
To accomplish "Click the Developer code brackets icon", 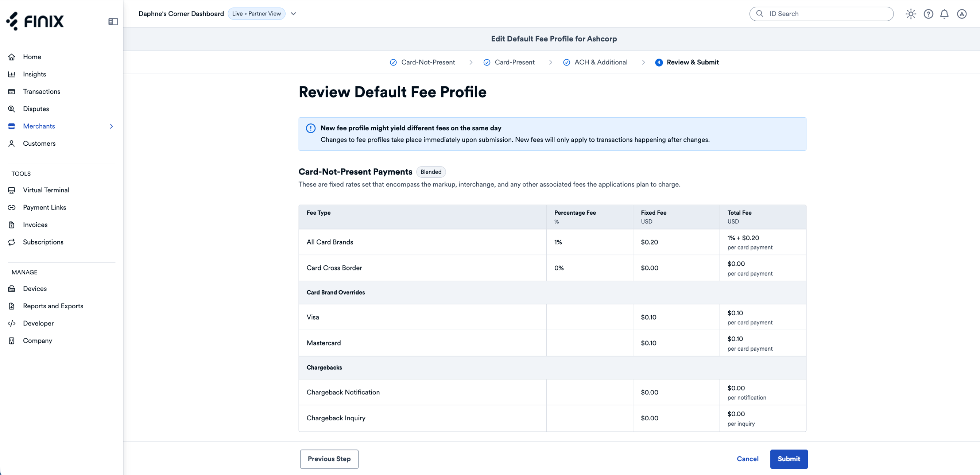I will [12, 323].
